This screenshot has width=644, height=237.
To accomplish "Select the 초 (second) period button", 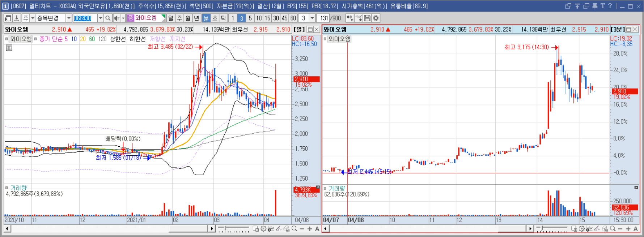I will (x=215, y=18).
